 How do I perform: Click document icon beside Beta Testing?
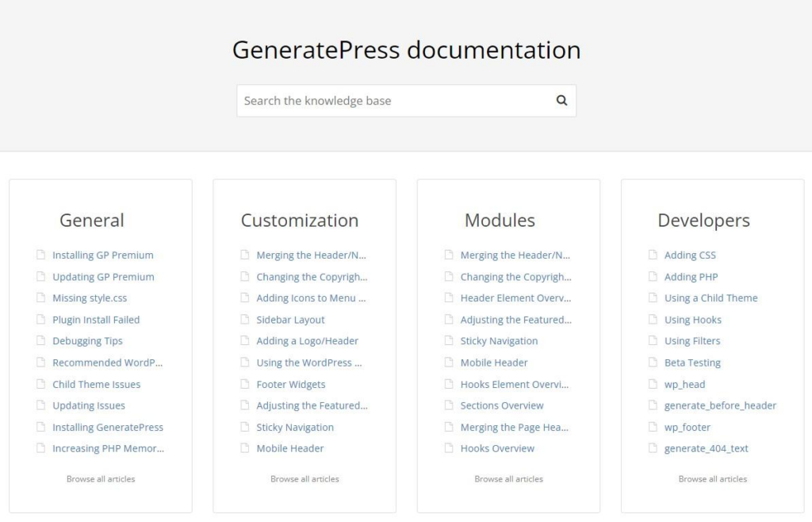point(653,363)
